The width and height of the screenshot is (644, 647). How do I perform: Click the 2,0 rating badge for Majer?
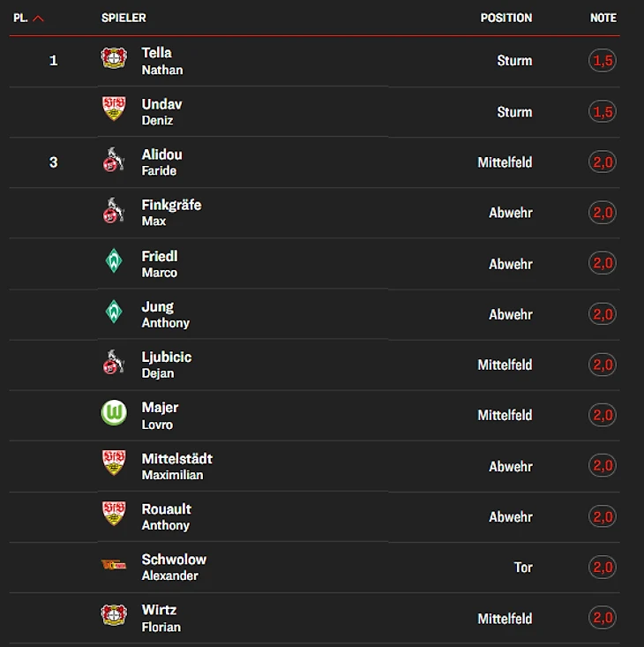pyautogui.click(x=603, y=415)
